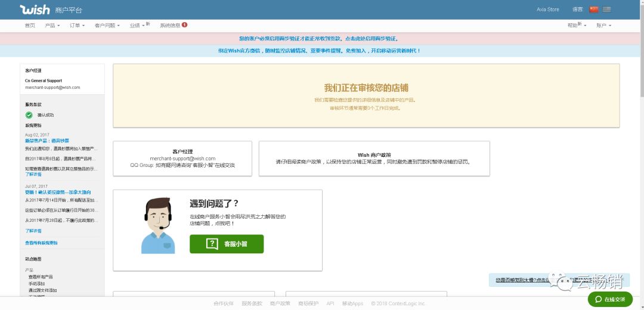Open the 帮助 dropdown menu
644x310 pixels.
click(x=577, y=25)
